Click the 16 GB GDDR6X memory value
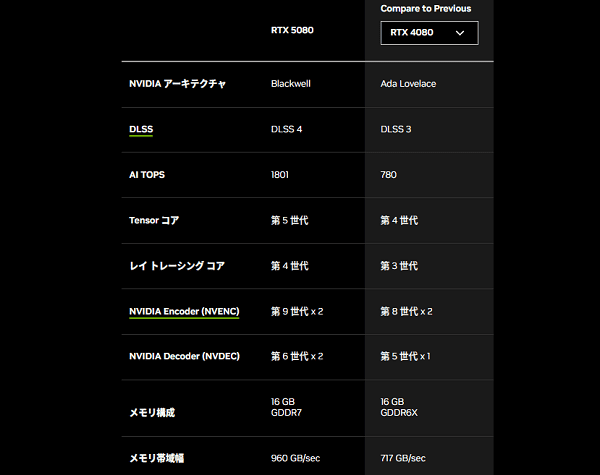This screenshot has width=600, height=475. tap(399, 407)
